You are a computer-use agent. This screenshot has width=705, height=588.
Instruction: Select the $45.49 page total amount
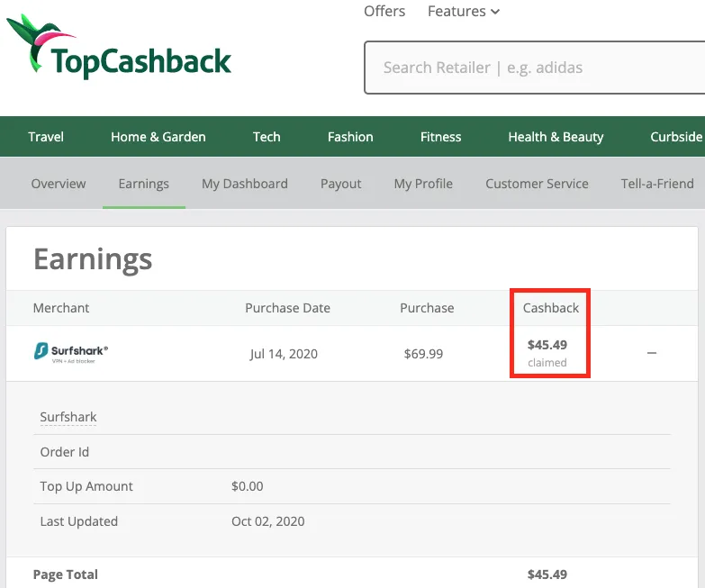coord(547,574)
